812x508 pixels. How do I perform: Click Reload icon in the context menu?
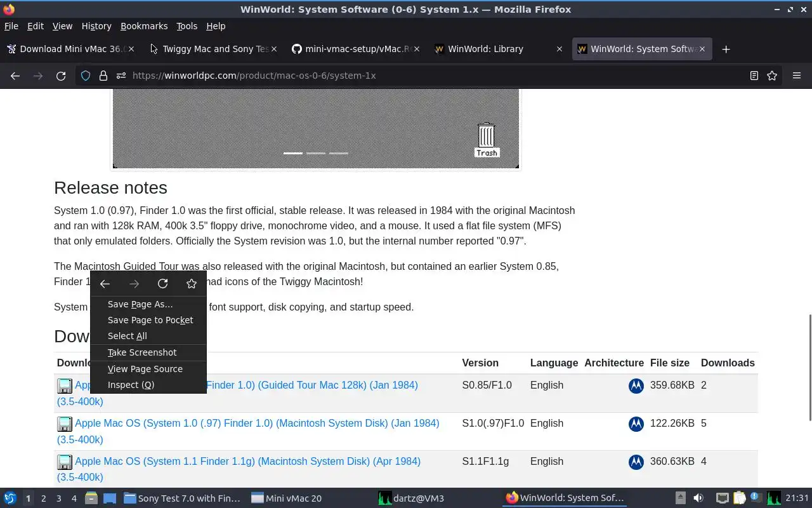point(163,284)
